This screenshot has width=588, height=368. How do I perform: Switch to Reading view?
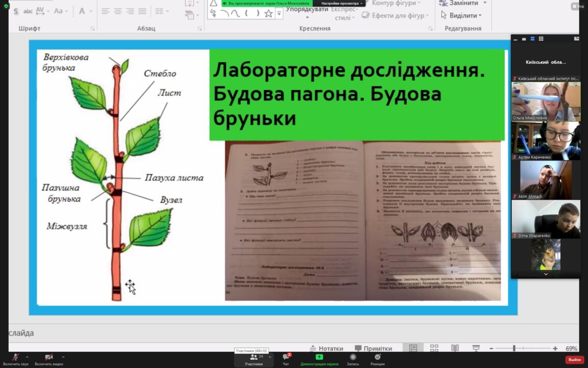tap(455, 348)
